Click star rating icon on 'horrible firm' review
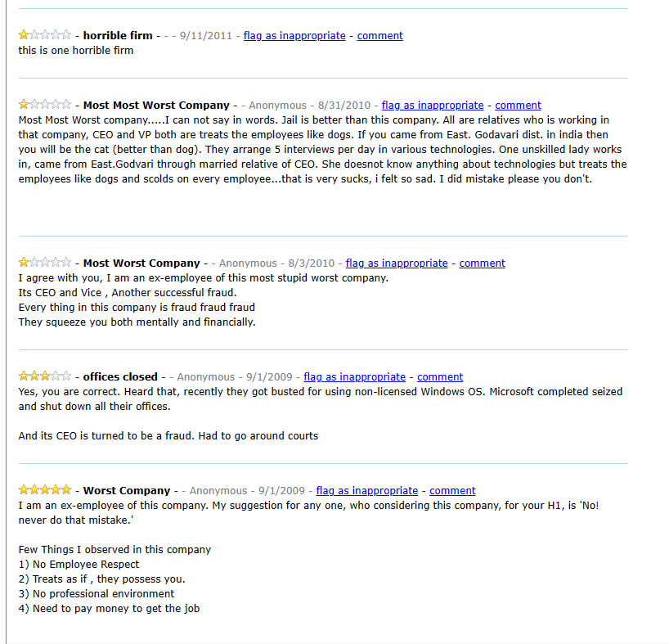Screen dimensions: 669x644 (45, 35)
